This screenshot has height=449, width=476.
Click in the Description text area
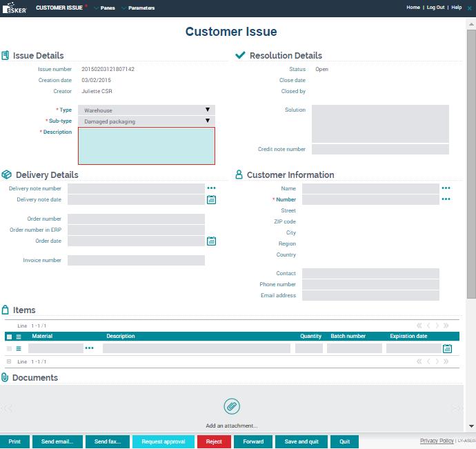click(x=146, y=146)
